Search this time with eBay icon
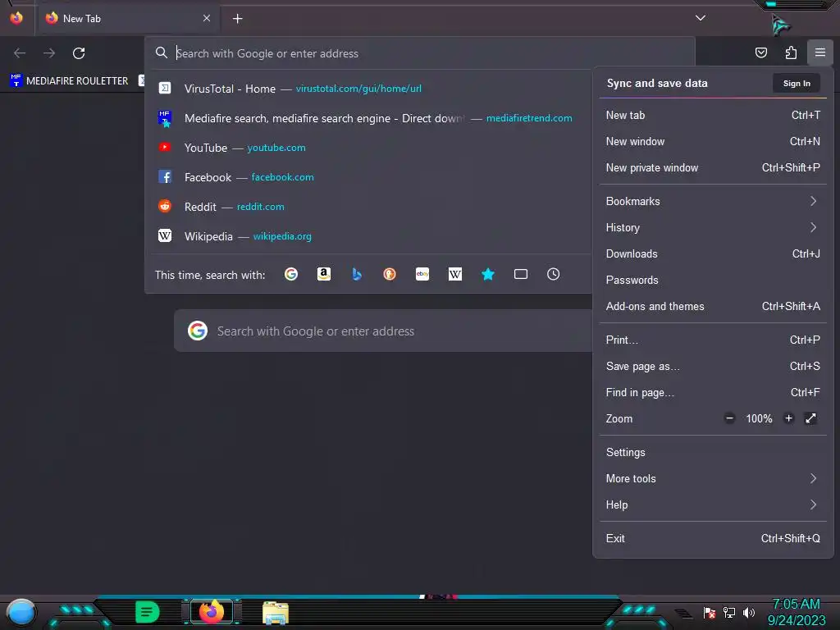This screenshot has width=840, height=630. point(422,274)
